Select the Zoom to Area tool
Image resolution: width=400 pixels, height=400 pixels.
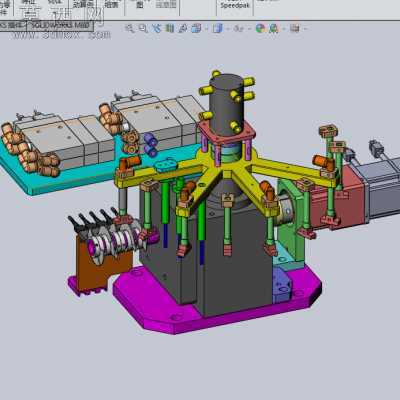coord(143,28)
